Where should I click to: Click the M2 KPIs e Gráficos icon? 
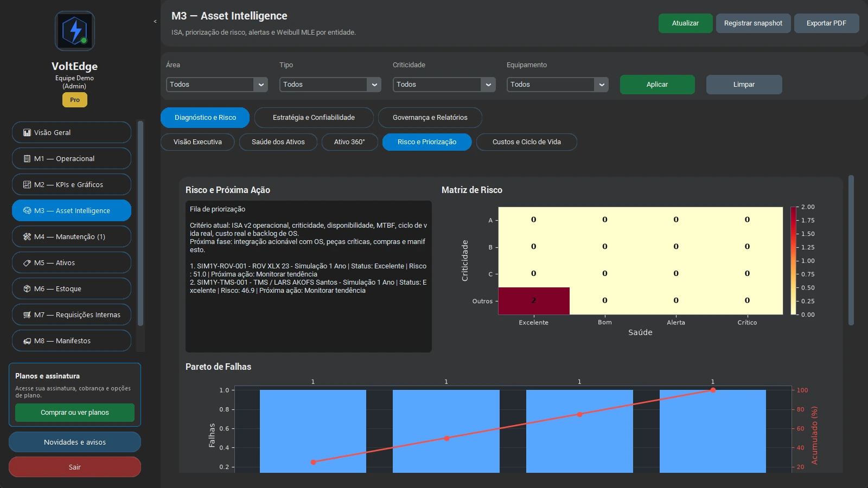click(27, 184)
